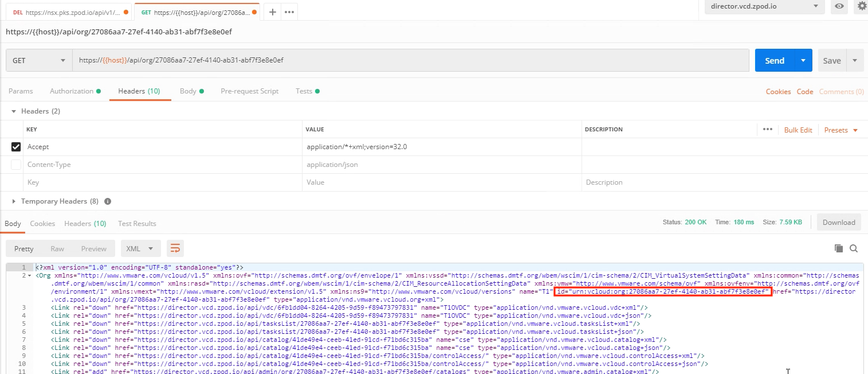Click the search magnifier icon in response
868x374 pixels.
854,248
